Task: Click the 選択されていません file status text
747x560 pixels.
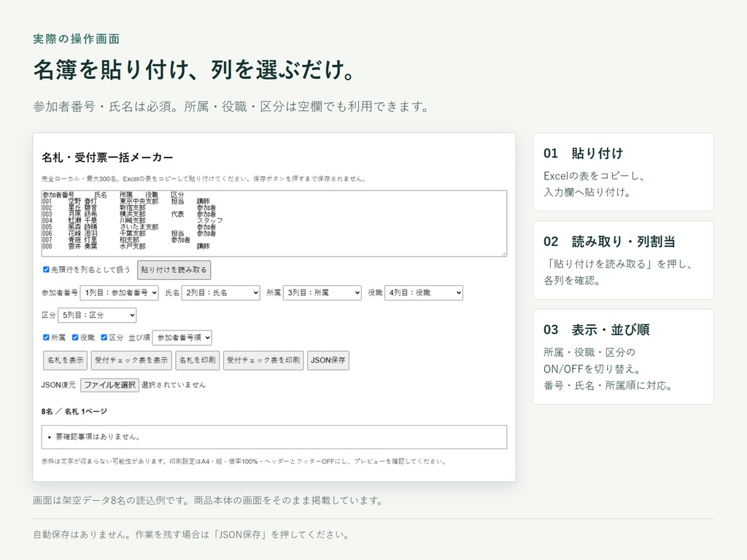Action: 174,385
